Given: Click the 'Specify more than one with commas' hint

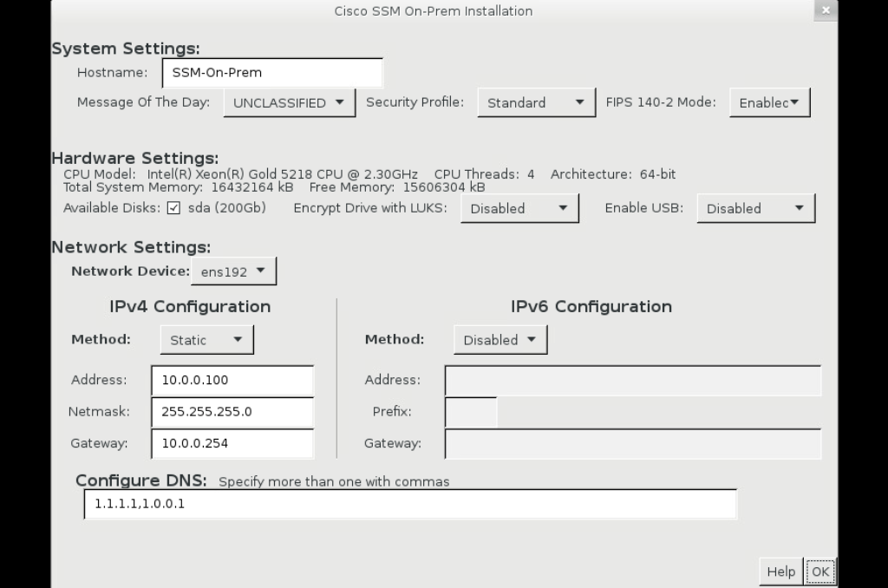Looking at the screenshot, I should tap(334, 482).
